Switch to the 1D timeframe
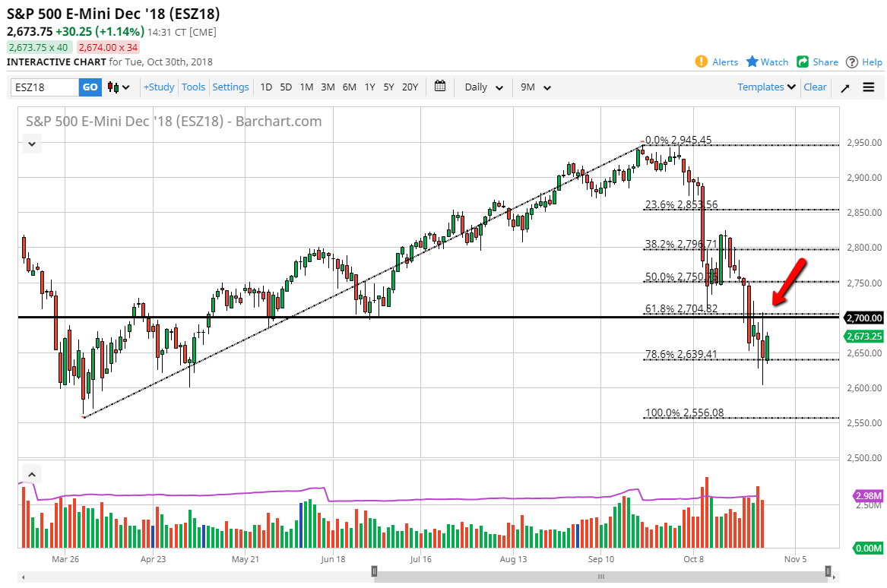This screenshot has height=588, width=887. pos(266,87)
